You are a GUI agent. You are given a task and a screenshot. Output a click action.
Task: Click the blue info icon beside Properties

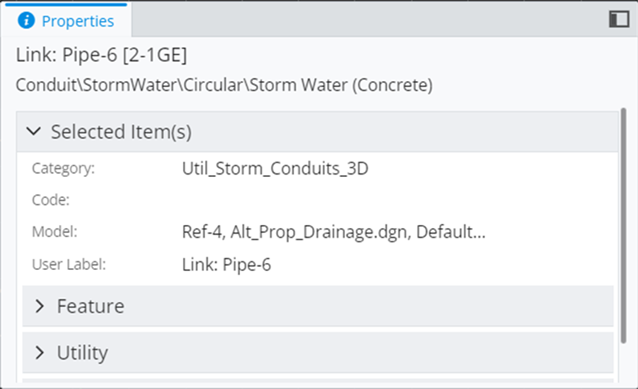[x=26, y=20]
